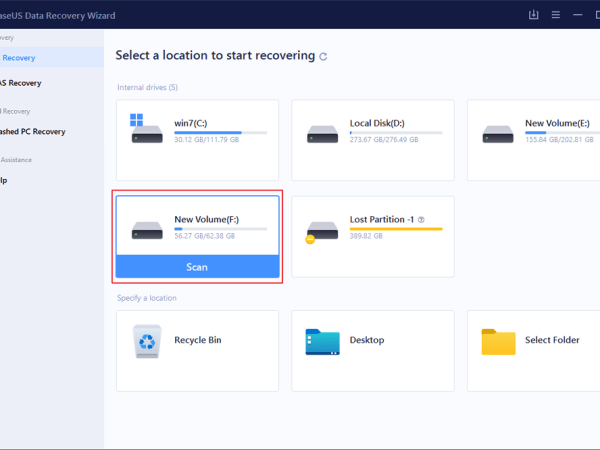Click the Assistance section label

pyautogui.click(x=16, y=160)
